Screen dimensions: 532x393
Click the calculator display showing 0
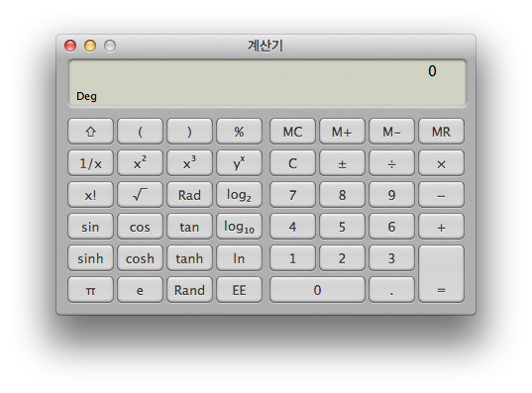(267, 83)
